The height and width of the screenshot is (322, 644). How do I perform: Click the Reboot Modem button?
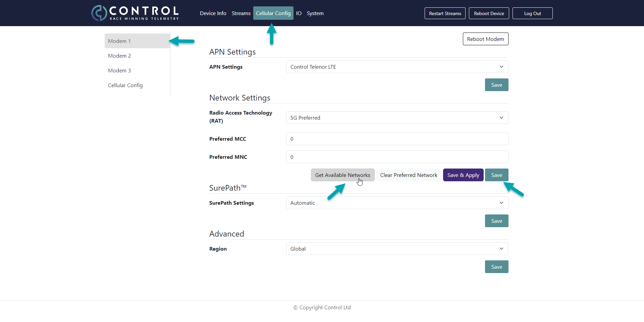point(485,39)
